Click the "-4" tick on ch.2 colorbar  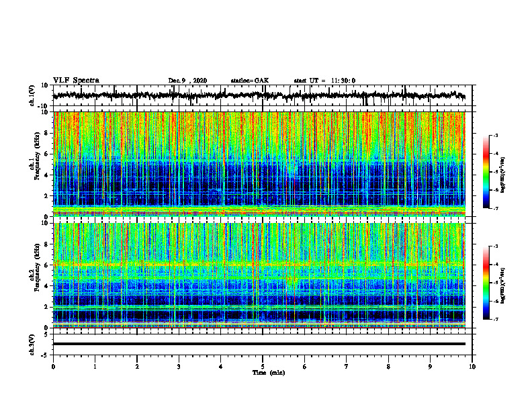coord(496,265)
